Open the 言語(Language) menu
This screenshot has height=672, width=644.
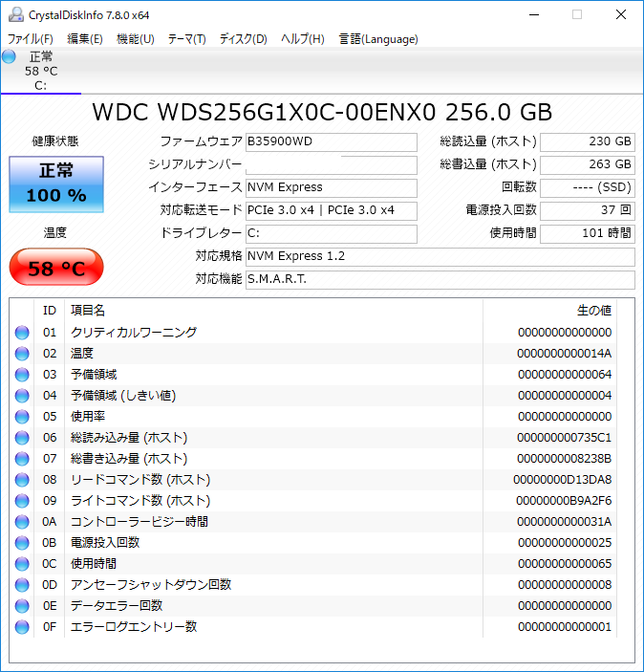pyautogui.click(x=378, y=39)
